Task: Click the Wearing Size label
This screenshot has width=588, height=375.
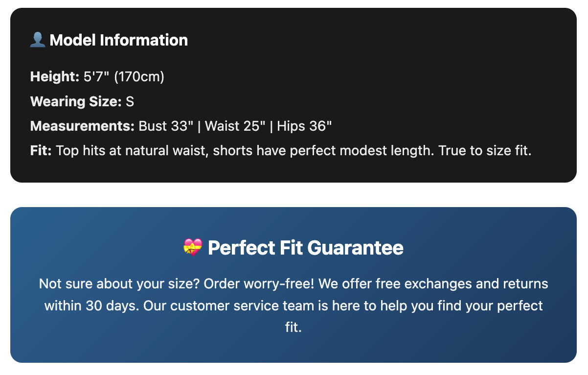Action: [x=75, y=102]
